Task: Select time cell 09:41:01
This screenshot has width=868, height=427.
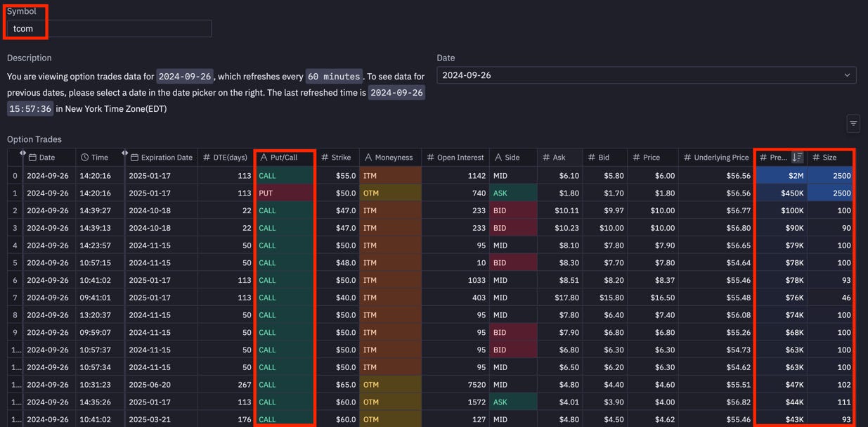Action: coord(99,298)
